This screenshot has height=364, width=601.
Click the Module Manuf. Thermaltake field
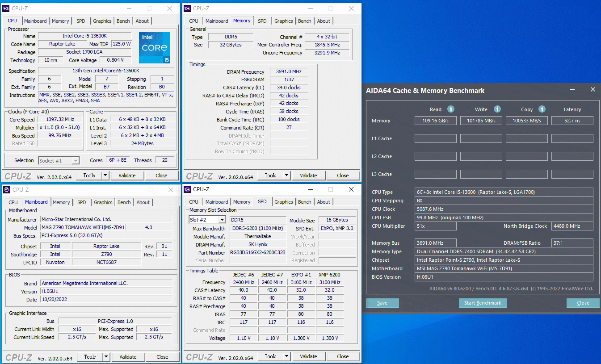pos(258,237)
